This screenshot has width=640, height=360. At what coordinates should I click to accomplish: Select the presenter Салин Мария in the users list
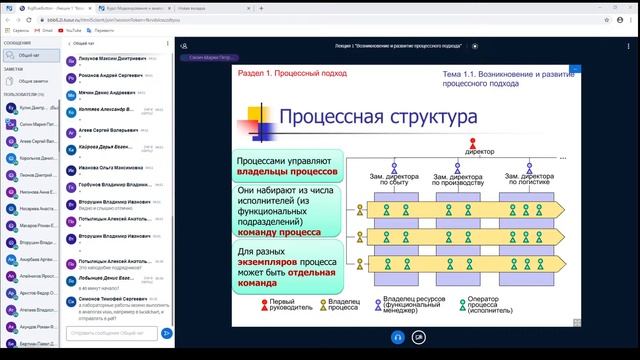click(31, 124)
